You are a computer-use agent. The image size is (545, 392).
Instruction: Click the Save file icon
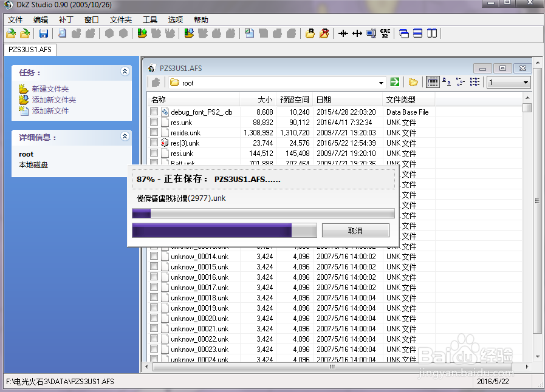(43, 33)
